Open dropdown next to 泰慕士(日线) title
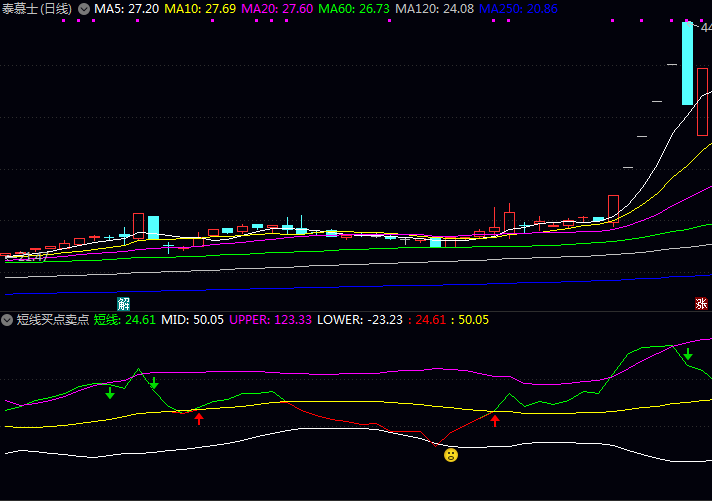Image resolution: width=712 pixels, height=501 pixels. pyautogui.click(x=83, y=8)
